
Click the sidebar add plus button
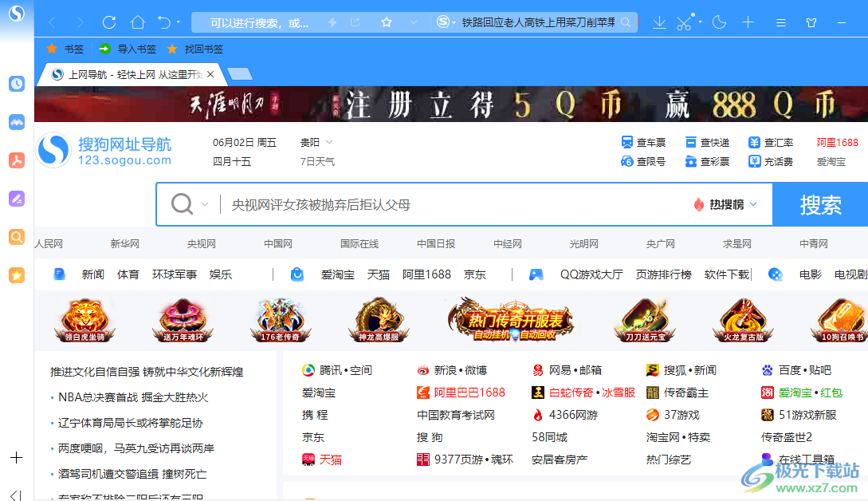[x=17, y=458]
